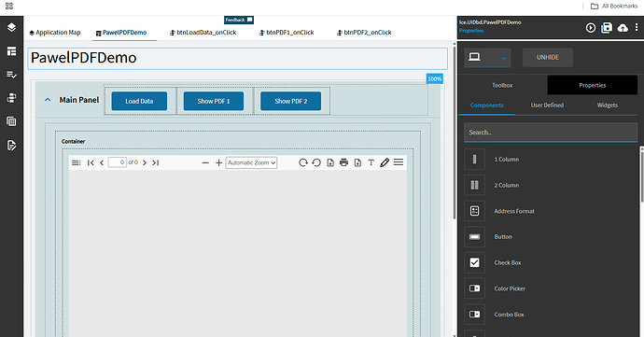Select the Button component
Image resolution: width=644 pixels, height=337 pixels.
pos(551,237)
